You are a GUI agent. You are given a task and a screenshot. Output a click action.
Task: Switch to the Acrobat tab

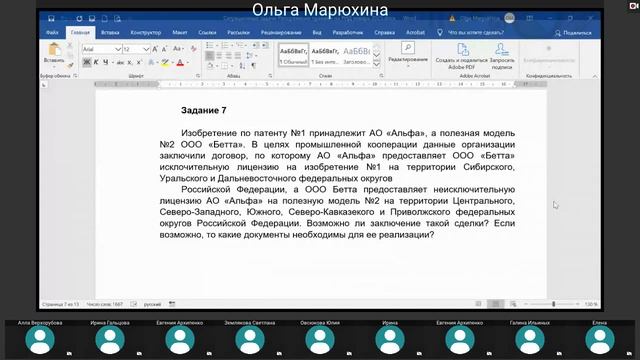point(416,32)
